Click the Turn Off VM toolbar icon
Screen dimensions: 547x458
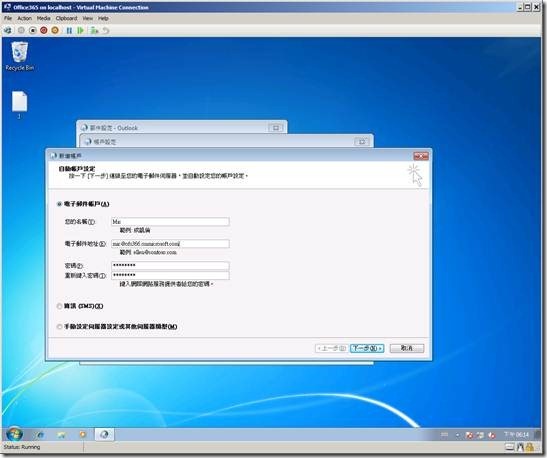click(32, 31)
